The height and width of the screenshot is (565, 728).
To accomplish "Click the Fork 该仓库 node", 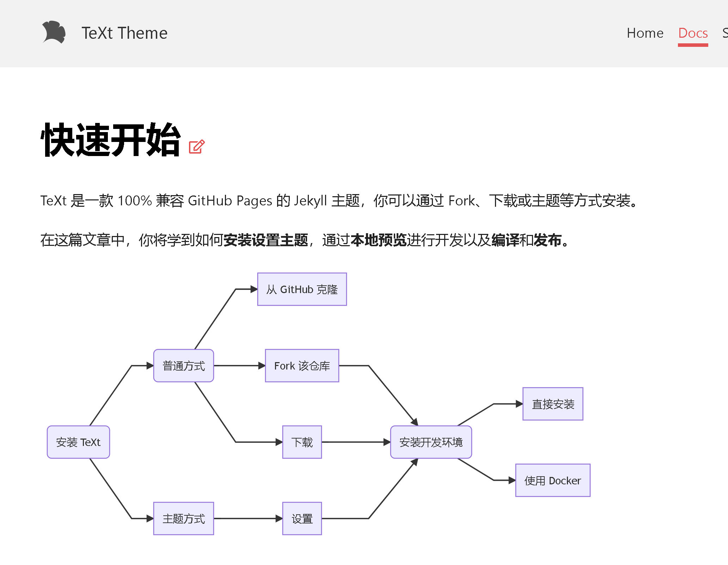I will coord(302,364).
